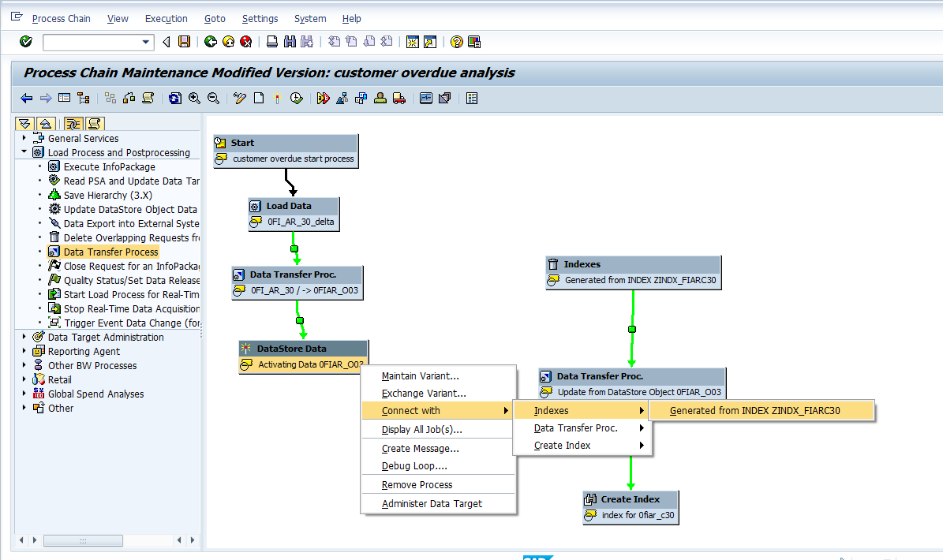The width and height of the screenshot is (943, 560).
Task: Refresh the process chain display
Action: pos(174,98)
